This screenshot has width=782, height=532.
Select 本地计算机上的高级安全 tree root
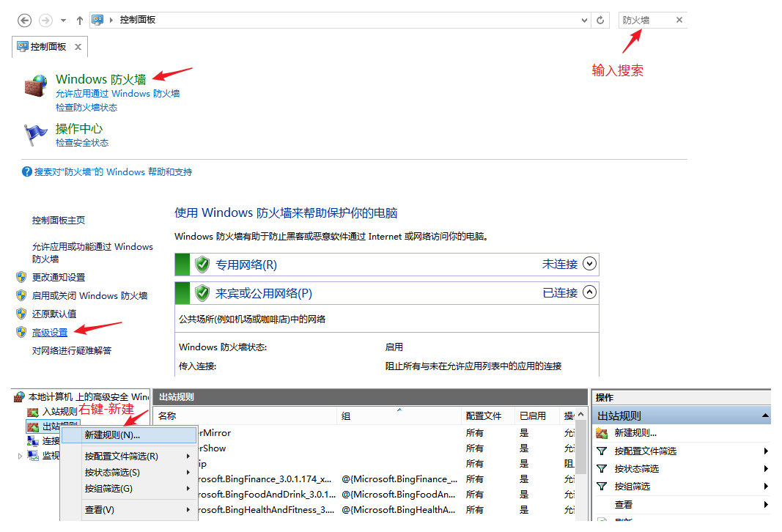pyautogui.click(x=81, y=397)
